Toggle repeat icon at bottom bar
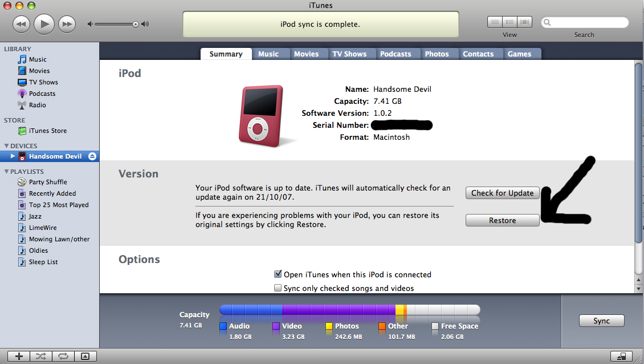Viewport: 644px width, 364px height. point(63,356)
